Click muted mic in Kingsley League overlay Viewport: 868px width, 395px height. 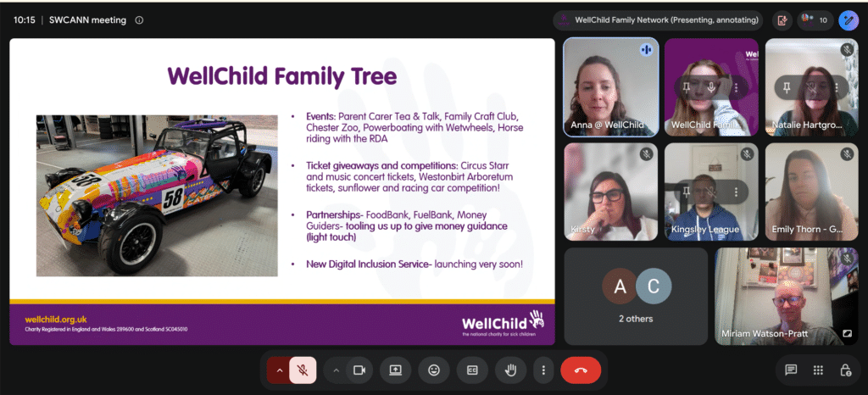[711, 192]
